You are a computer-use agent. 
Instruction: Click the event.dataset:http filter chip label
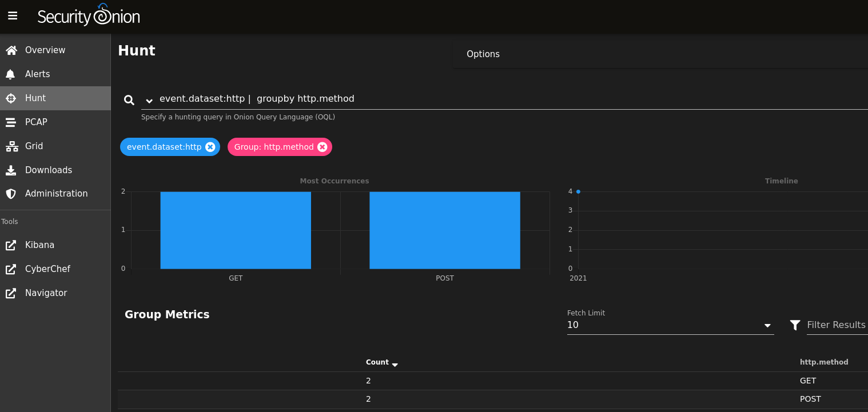tap(164, 147)
